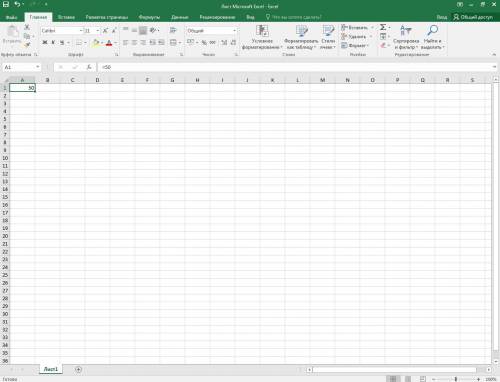Click the Accounting number format icon
The width and height of the screenshot is (500, 382).
click(191, 42)
